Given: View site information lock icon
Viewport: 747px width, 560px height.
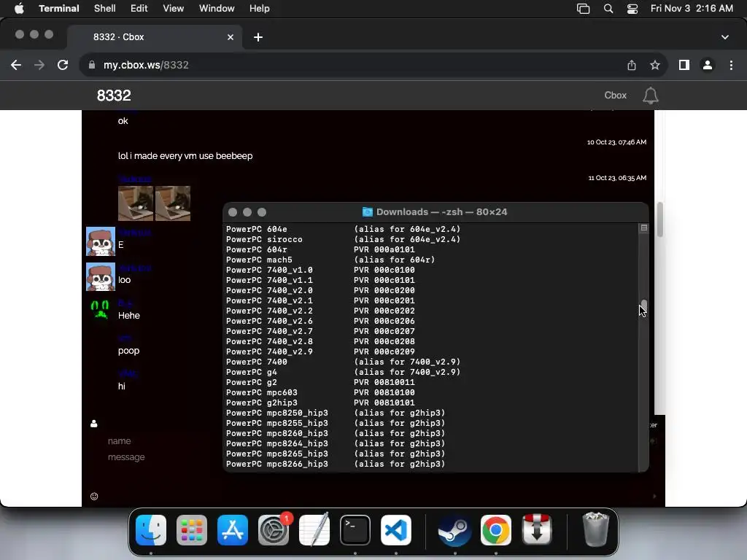Looking at the screenshot, I should [x=92, y=65].
